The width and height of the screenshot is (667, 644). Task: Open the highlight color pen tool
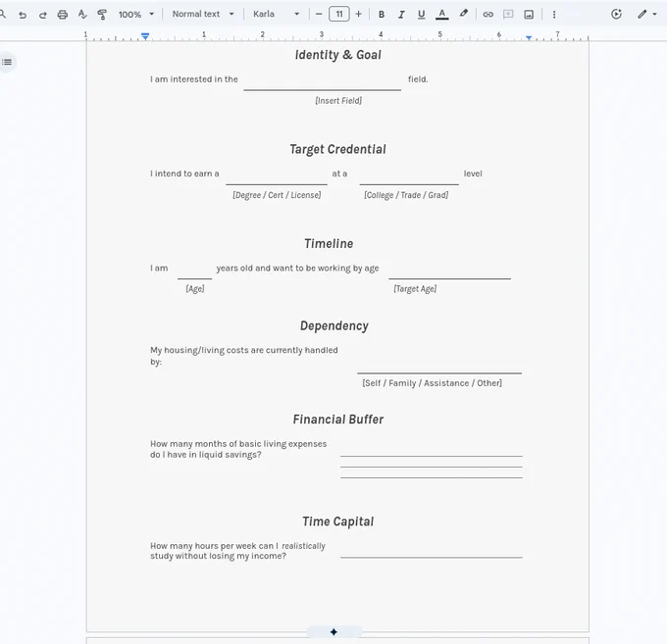[x=463, y=14]
